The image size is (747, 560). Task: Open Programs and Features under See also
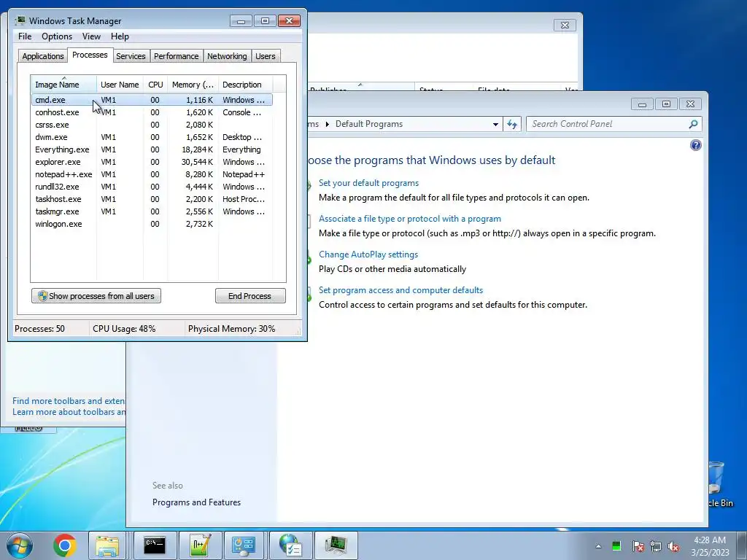tap(196, 502)
